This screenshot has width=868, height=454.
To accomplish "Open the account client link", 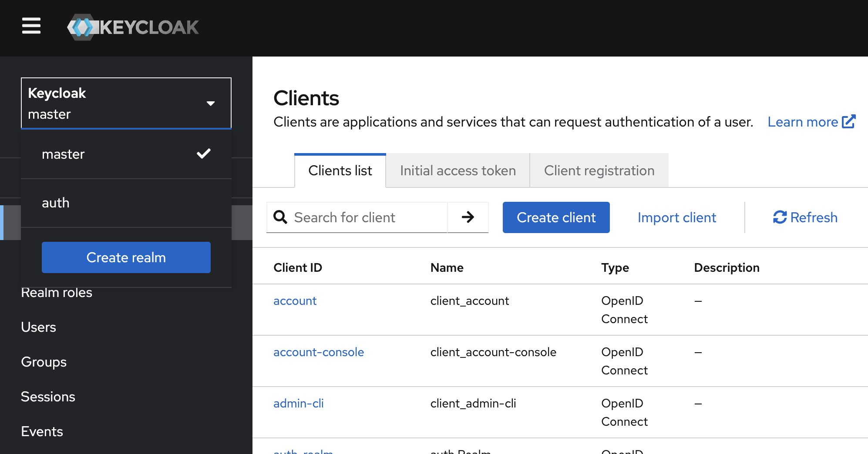I will coord(295,301).
